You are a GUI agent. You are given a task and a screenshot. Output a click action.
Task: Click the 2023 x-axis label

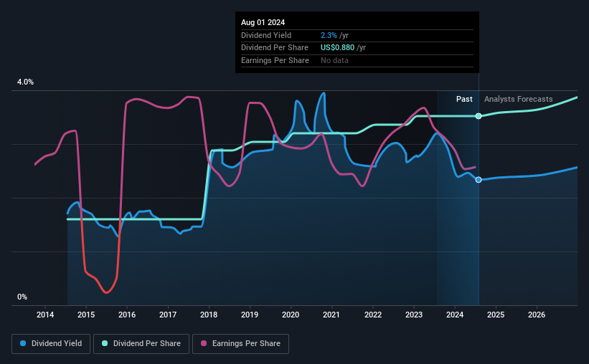pos(414,315)
